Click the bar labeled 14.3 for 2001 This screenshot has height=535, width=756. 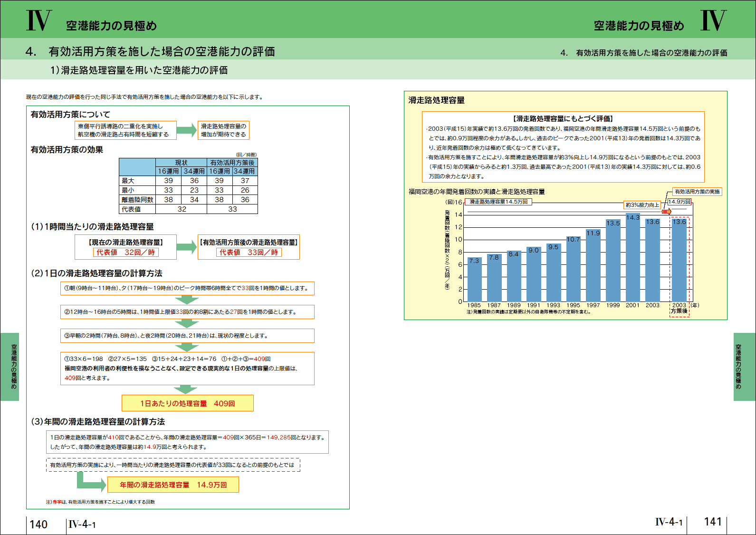(x=633, y=258)
